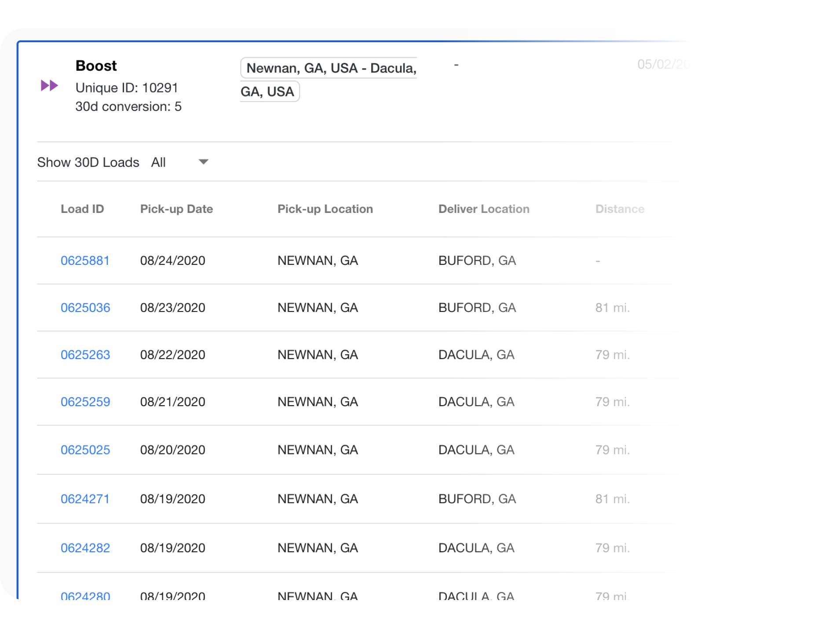This screenshot has width=840, height=637.
Task: Select NEWNAN, GA in row 0625881
Action: coord(318,261)
